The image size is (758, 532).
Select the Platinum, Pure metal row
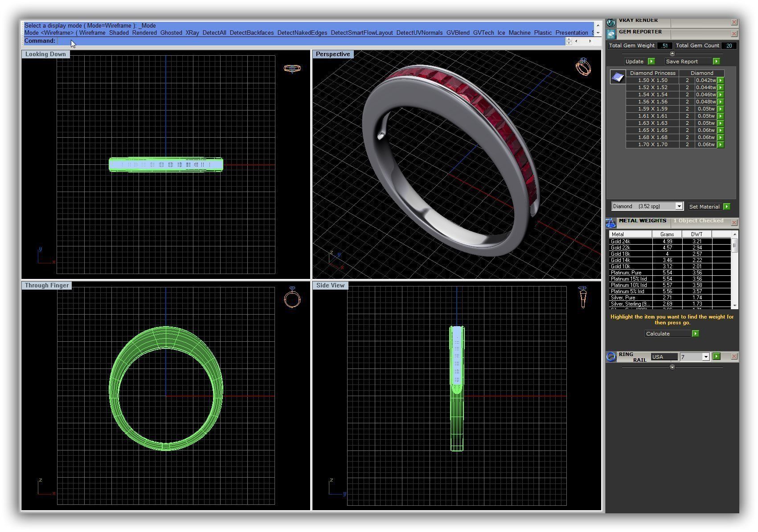point(670,273)
